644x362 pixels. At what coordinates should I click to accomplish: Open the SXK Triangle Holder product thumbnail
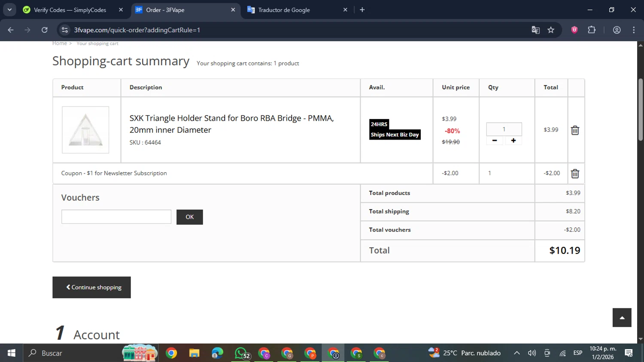pos(85,130)
